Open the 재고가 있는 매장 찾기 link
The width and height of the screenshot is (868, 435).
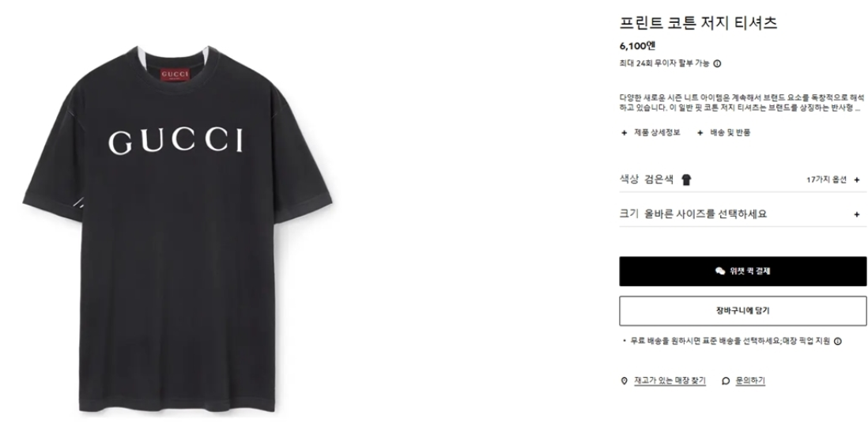(x=670, y=380)
